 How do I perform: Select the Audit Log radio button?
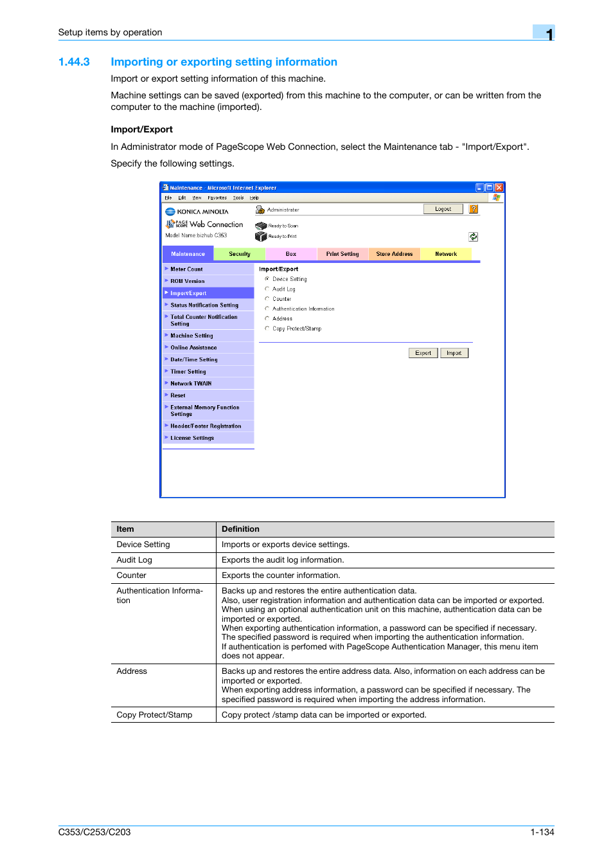click(x=267, y=289)
